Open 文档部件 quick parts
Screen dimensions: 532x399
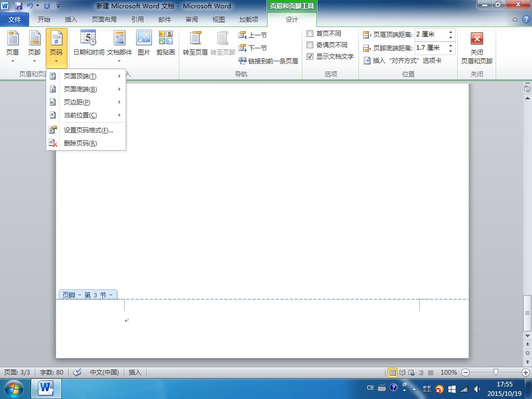pyautogui.click(x=119, y=47)
